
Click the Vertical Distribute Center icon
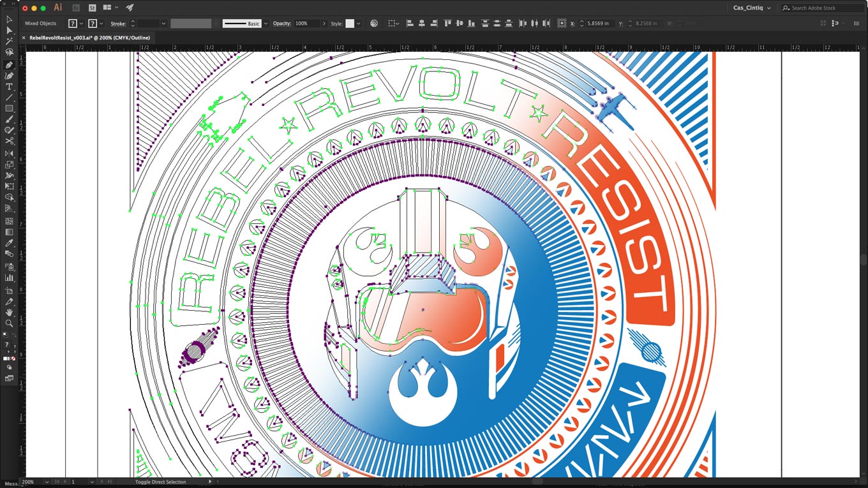point(497,24)
